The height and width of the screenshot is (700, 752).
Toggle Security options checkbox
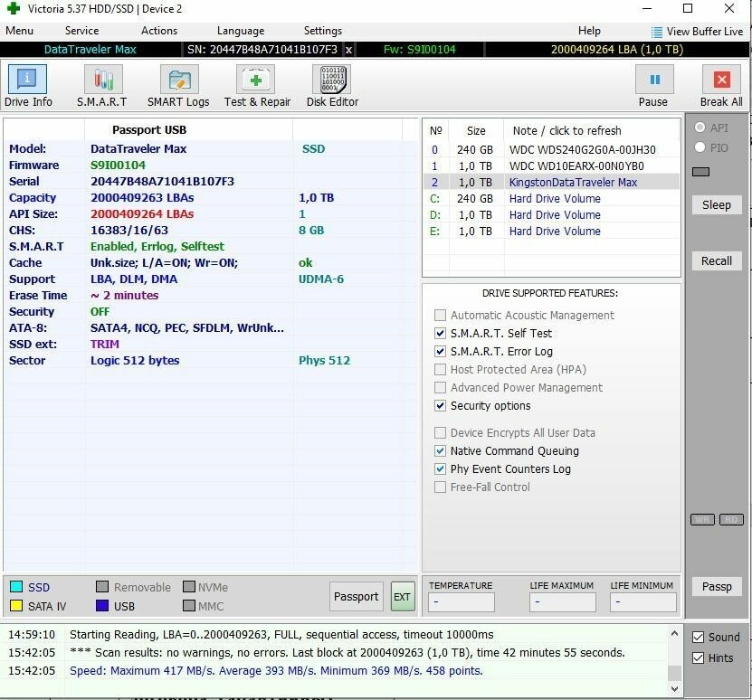click(440, 405)
